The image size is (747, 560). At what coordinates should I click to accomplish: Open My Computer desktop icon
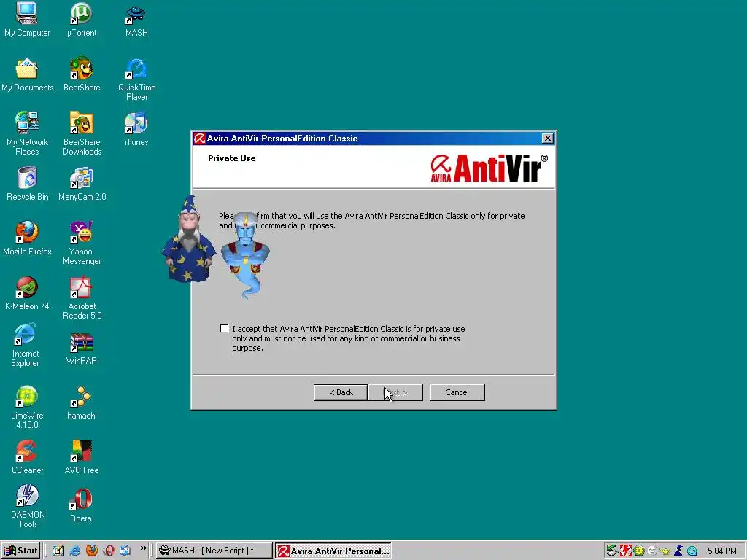coord(27,20)
